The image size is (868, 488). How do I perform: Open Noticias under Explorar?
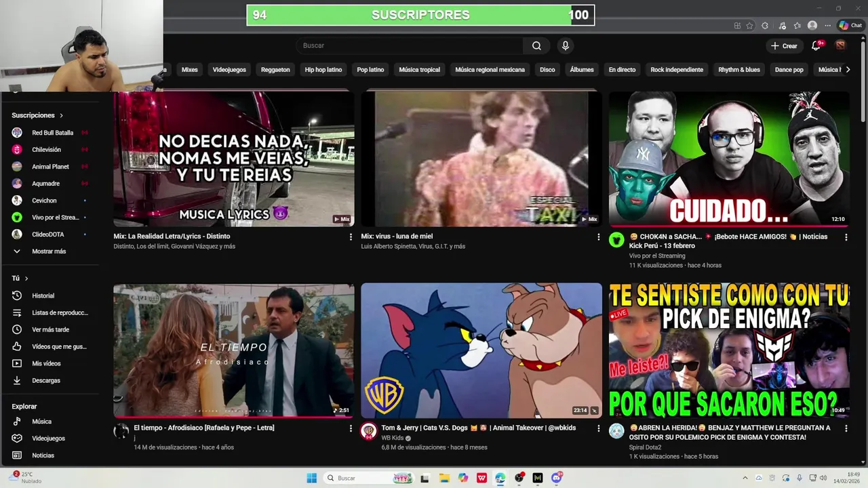click(50, 455)
